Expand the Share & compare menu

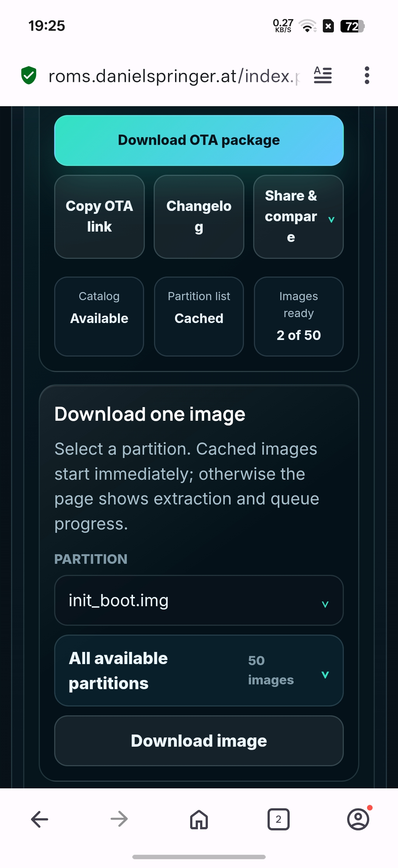pyautogui.click(x=298, y=217)
